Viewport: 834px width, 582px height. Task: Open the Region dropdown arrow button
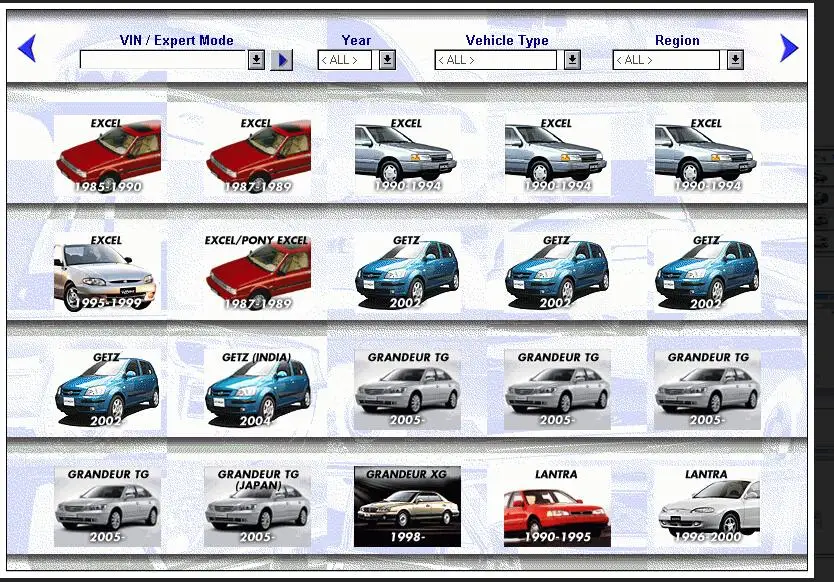pos(735,60)
